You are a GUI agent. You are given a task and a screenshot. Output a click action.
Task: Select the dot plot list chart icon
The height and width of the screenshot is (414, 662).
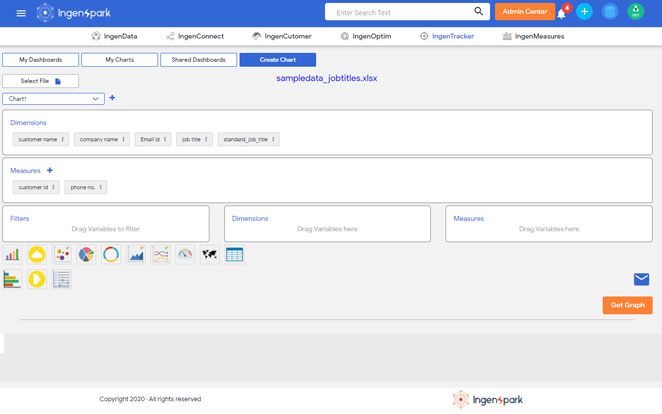(62, 279)
